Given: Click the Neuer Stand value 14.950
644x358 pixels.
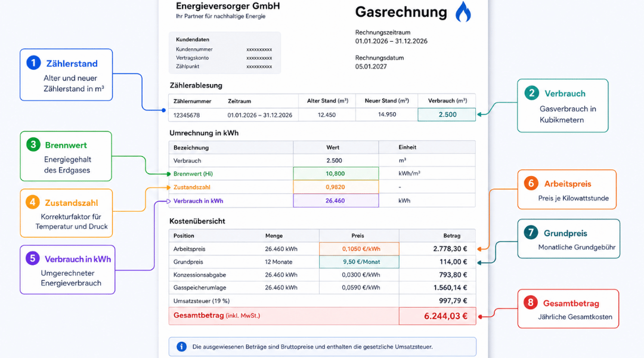Looking at the screenshot, I should click(387, 115).
